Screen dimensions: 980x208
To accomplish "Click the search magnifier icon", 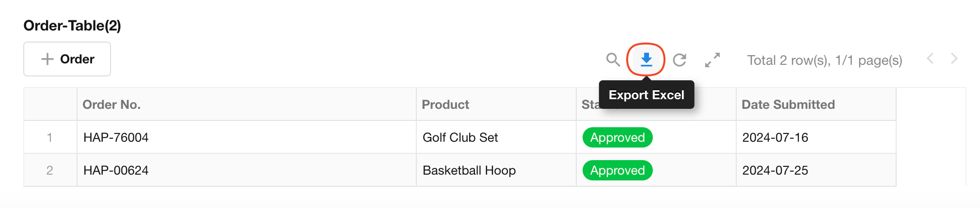I will coord(613,59).
